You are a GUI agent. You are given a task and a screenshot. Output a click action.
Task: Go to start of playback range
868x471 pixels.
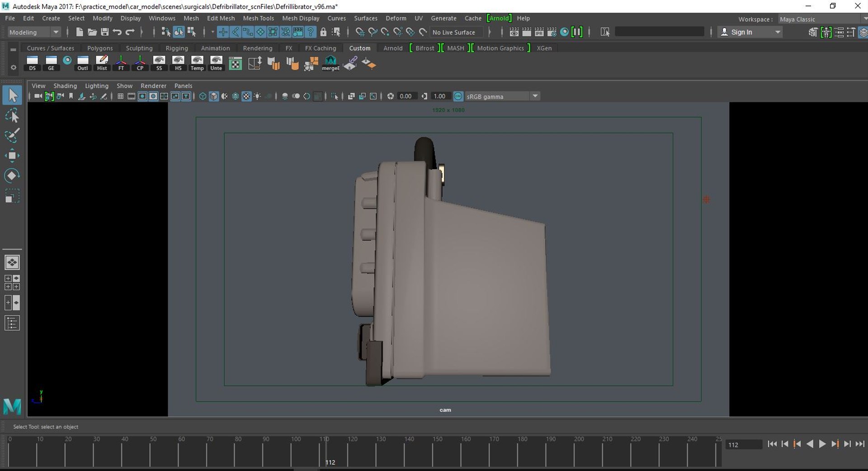click(772, 444)
